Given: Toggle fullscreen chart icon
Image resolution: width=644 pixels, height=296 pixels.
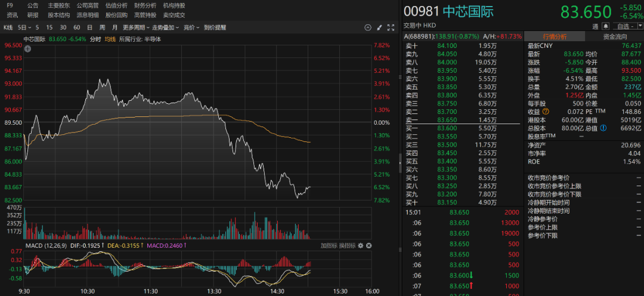Looking at the screenshot, I should pyautogui.click(x=391, y=27).
